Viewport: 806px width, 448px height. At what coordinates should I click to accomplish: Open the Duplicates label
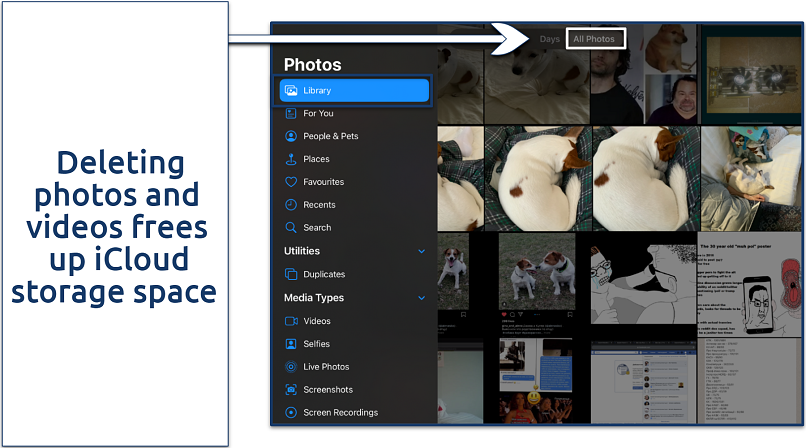coord(324,274)
